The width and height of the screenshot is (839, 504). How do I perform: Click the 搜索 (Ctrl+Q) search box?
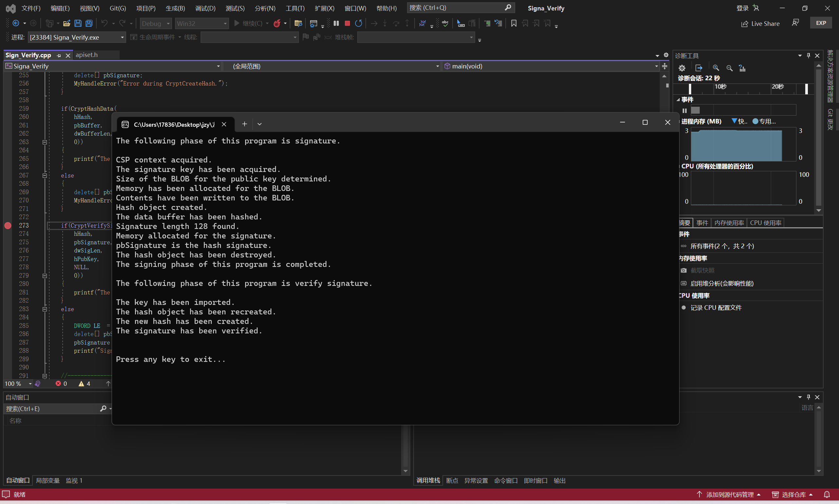pyautogui.click(x=456, y=8)
